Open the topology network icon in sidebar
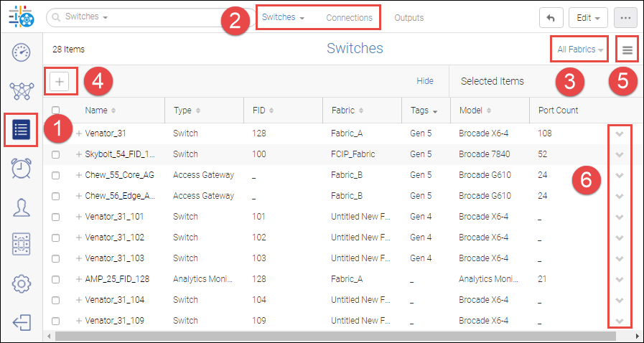 (22, 91)
